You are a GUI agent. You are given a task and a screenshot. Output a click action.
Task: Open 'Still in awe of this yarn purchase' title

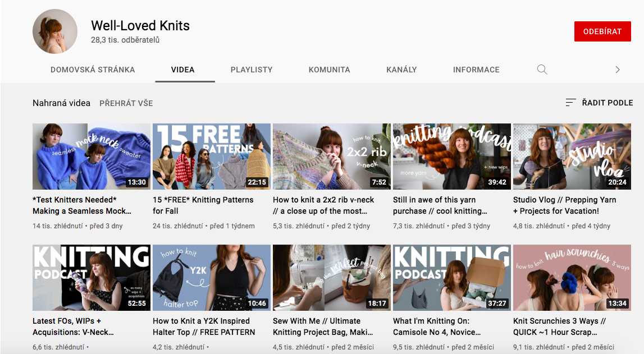440,205
